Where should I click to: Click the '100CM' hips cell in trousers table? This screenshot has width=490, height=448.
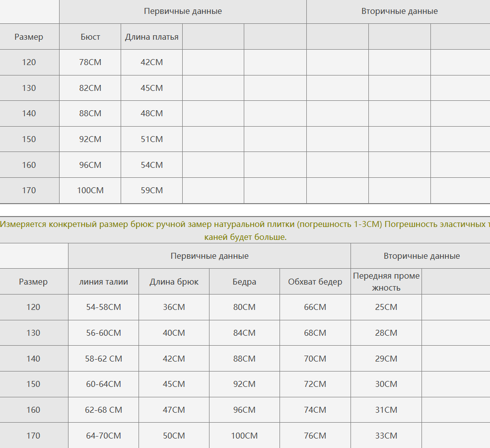244,436
